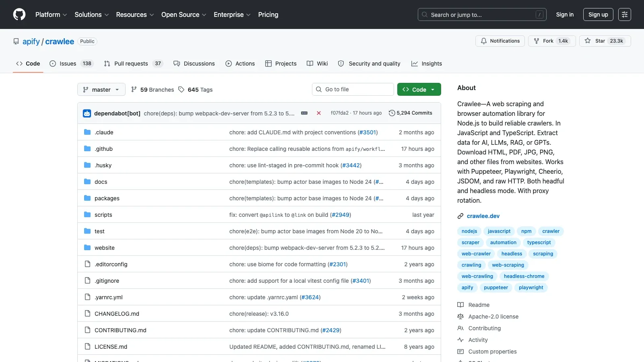Click the packages folder icon
This screenshot has height=362, width=644.
(87, 198)
